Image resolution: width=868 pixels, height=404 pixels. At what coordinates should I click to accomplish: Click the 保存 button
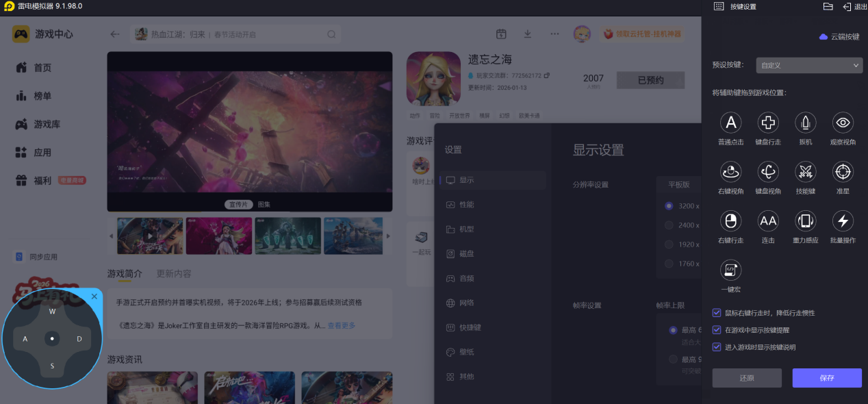(827, 378)
